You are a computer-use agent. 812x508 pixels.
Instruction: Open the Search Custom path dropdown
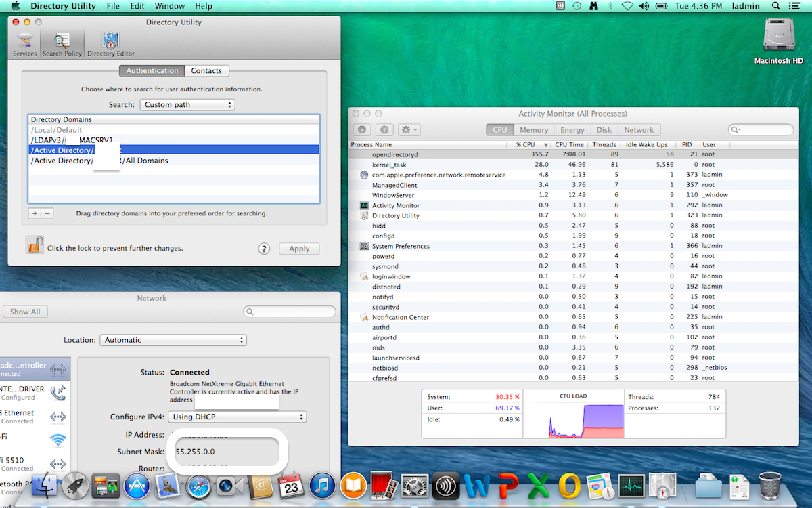(187, 104)
